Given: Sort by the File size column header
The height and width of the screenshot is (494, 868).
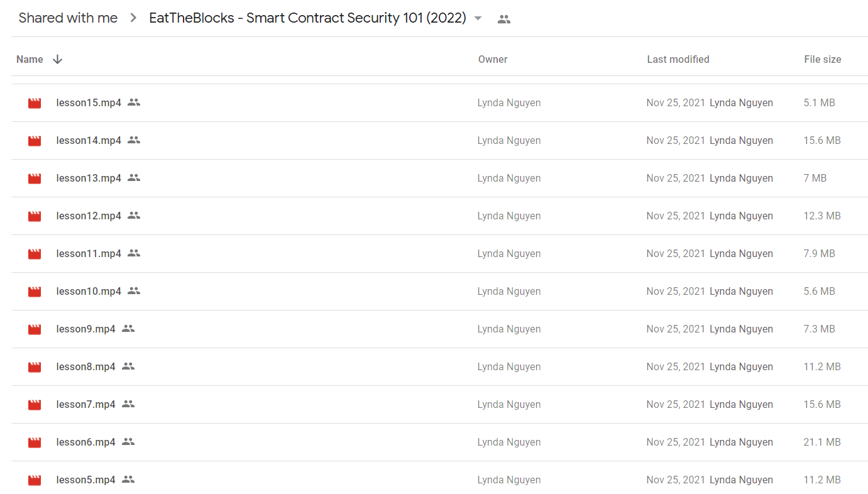Looking at the screenshot, I should click(822, 59).
